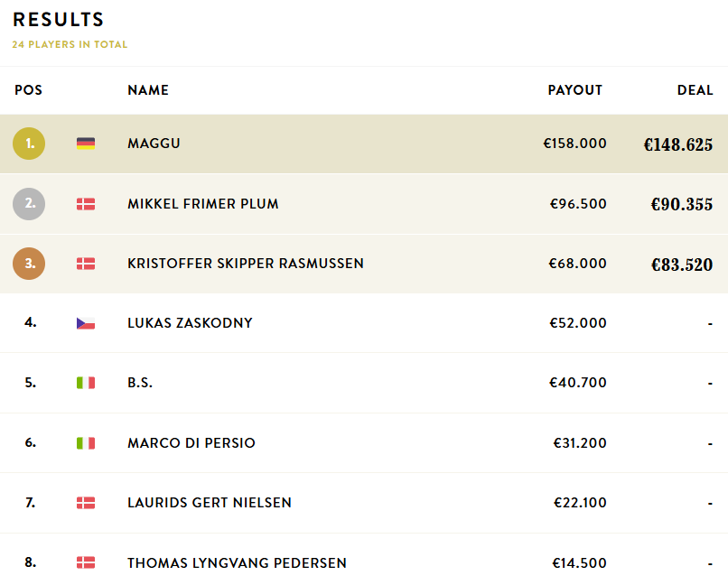The width and height of the screenshot is (728, 585).
Task: Click the Italian flag beside Marco Di Persio
Action: (x=86, y=443)
